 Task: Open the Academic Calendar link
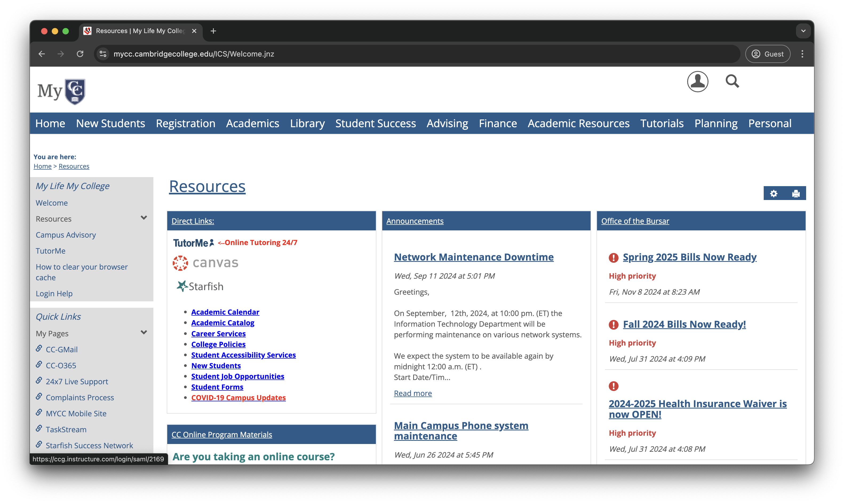(225, 312)
